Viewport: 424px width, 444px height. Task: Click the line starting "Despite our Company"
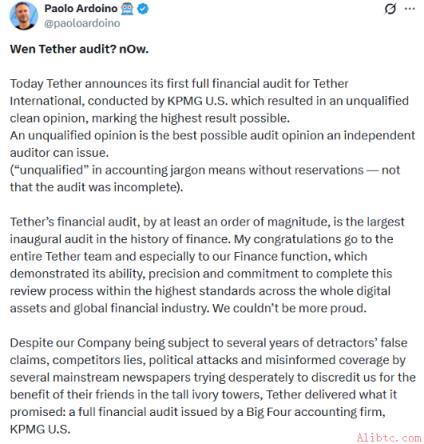209,343
